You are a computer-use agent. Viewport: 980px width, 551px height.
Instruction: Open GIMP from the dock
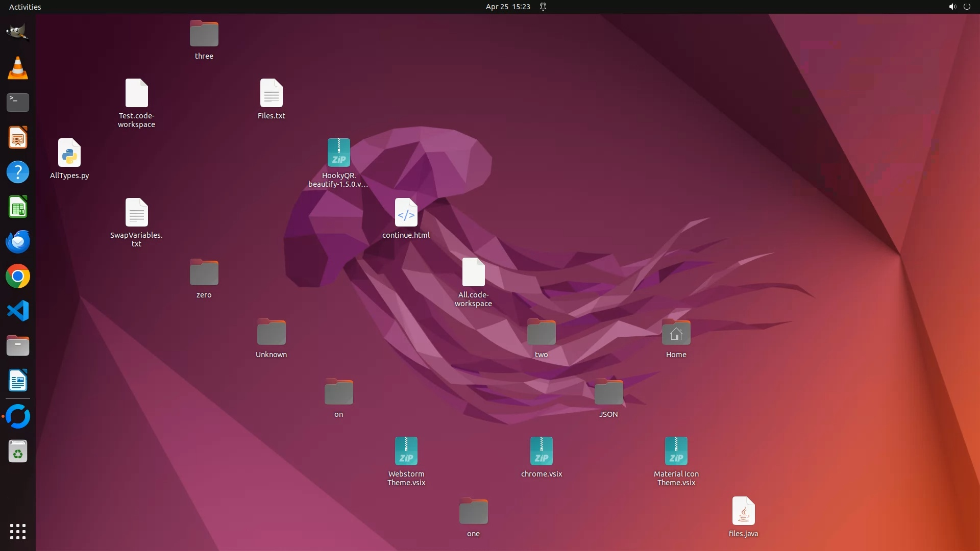coord(17,33)
